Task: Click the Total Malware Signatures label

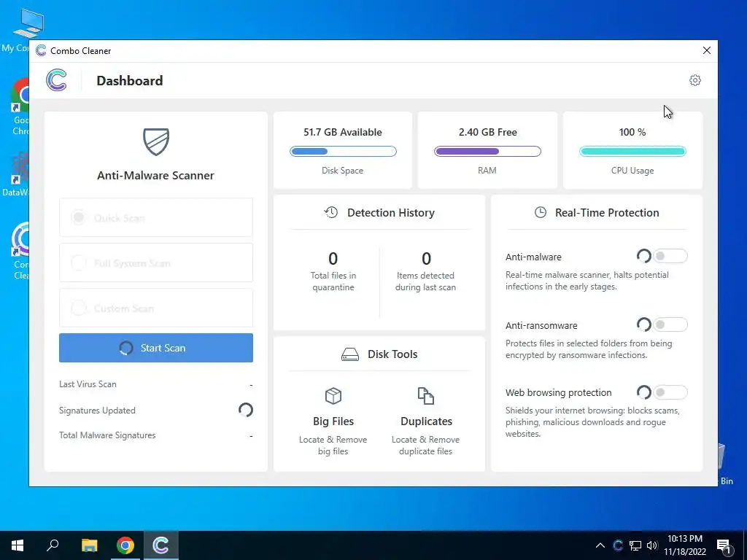Action: tap(107, 435)
